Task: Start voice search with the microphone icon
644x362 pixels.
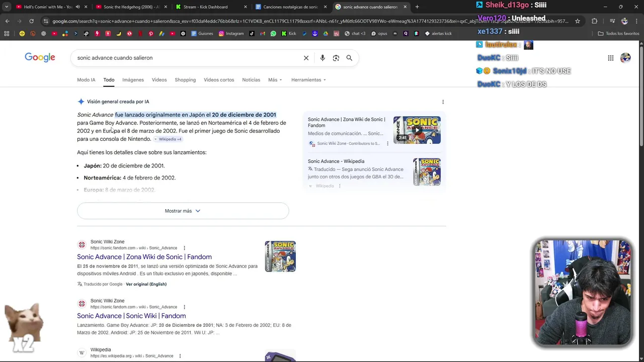Action: (323, 58)
